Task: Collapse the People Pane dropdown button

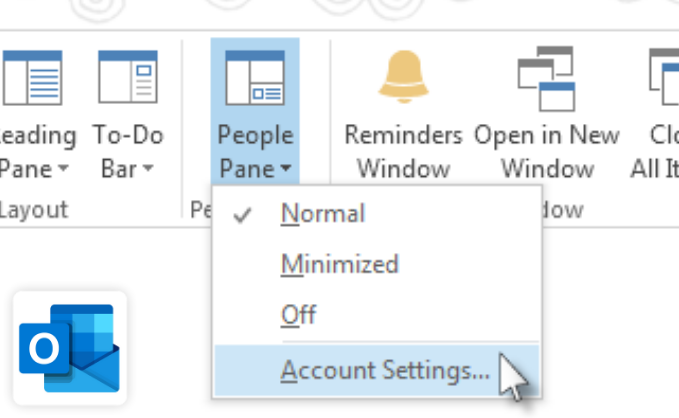Action: click(255, 113)
